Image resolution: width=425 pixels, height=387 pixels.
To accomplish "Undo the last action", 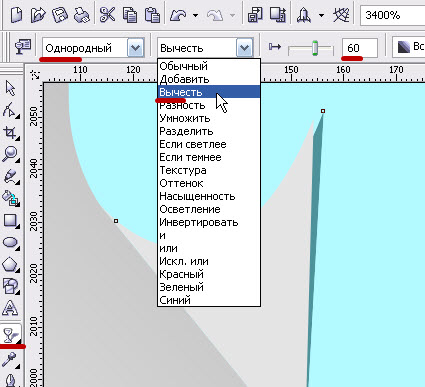I will coord(178,15).
